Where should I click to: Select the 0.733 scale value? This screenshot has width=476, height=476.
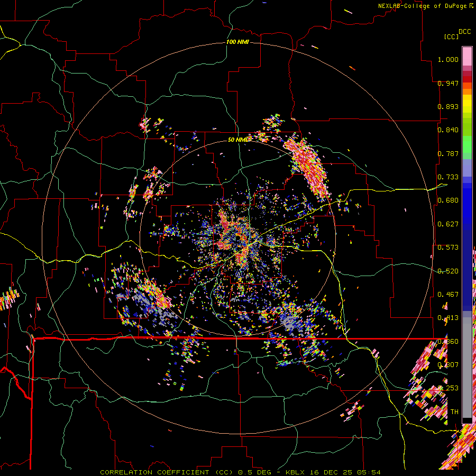pos(448,177)
